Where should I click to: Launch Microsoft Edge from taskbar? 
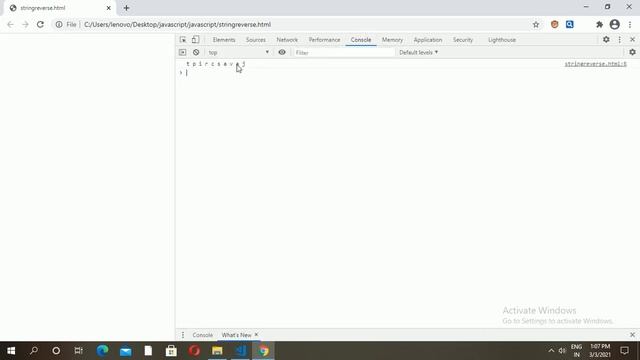click(102, 351)
